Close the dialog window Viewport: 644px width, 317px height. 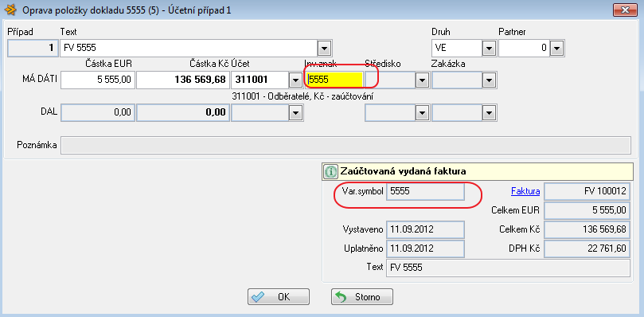pos(626,10)
